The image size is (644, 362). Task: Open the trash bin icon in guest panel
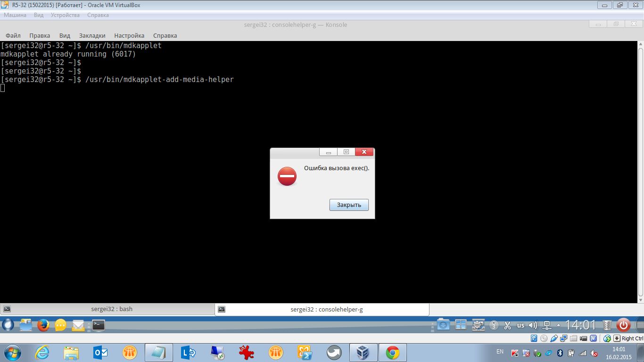607,325
